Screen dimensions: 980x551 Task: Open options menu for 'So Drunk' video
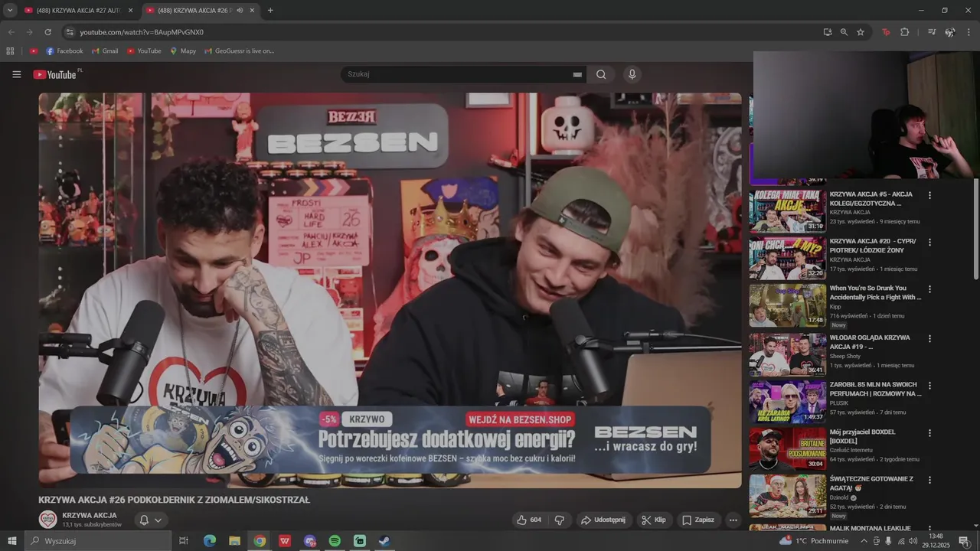point(930,289)
